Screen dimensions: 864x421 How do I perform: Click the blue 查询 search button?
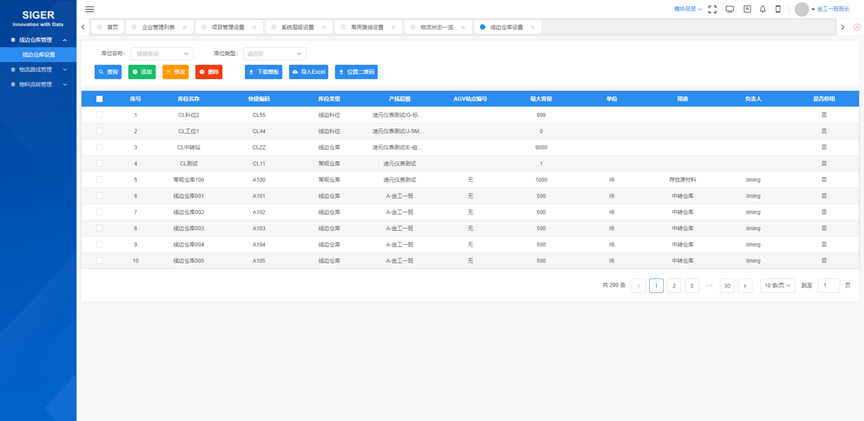[108, 72]
